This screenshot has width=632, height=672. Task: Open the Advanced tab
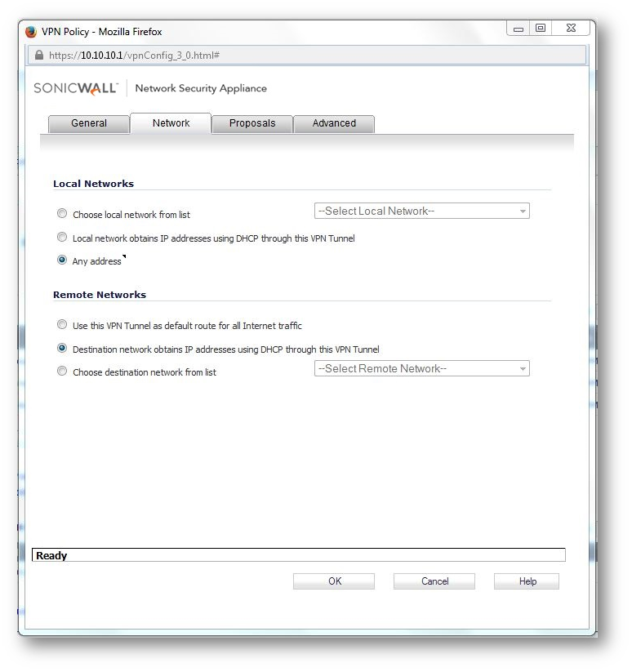pyautogui.click(x=334, y=124)
